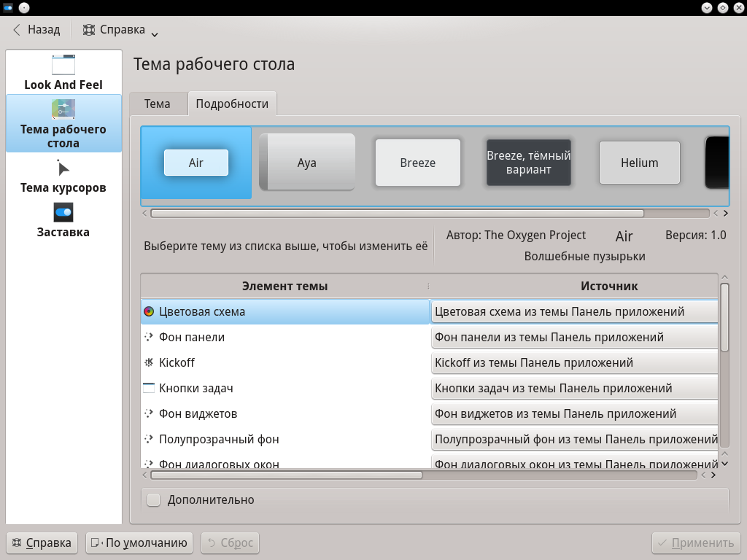Enable the Дополнительно checkbox
The width and height of the screenshot is (747, 560).
pyautogui.click(x=154, y=500)
